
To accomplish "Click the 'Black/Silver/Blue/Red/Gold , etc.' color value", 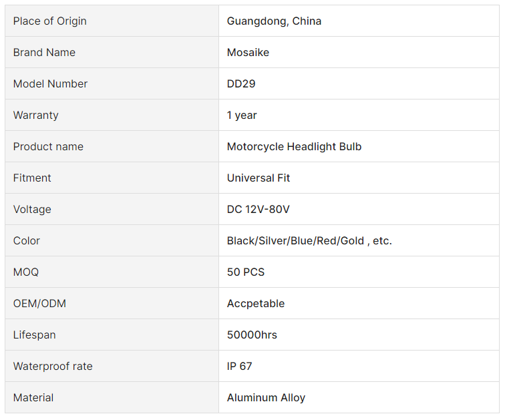I will pyautogui.click(x=309, y=240).
